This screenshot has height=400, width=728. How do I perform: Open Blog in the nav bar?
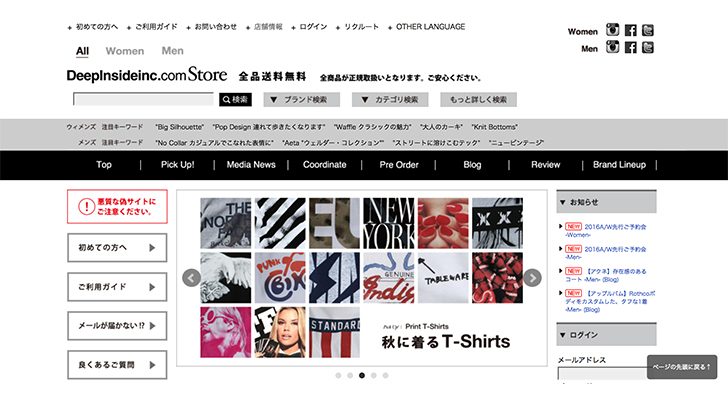[472, 165]
